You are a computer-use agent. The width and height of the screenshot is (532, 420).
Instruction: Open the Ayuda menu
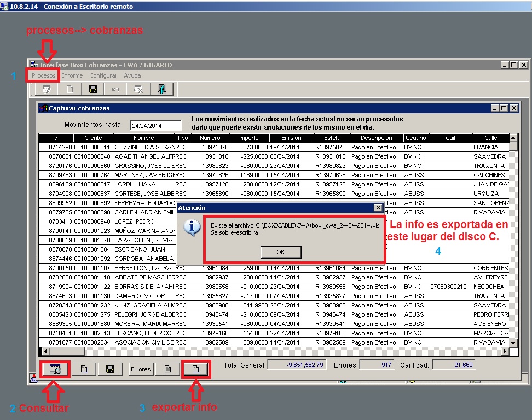(132, 75)
